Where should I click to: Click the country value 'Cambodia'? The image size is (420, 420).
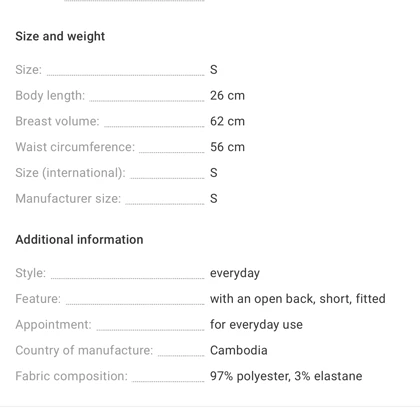coord(239,350)
